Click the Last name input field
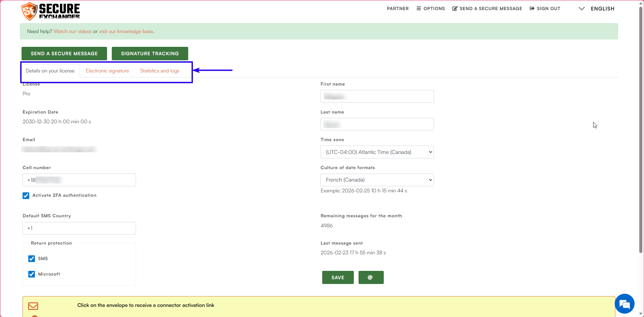 (x=377, y=124)
